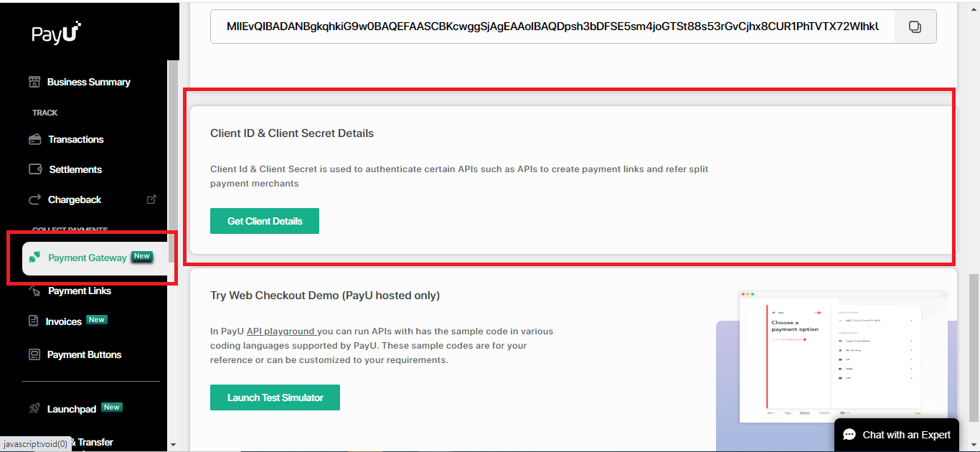Viewport: 980px width, 452px height.
Task: Click the copy icon beside the key field
Action: [915, 27]
